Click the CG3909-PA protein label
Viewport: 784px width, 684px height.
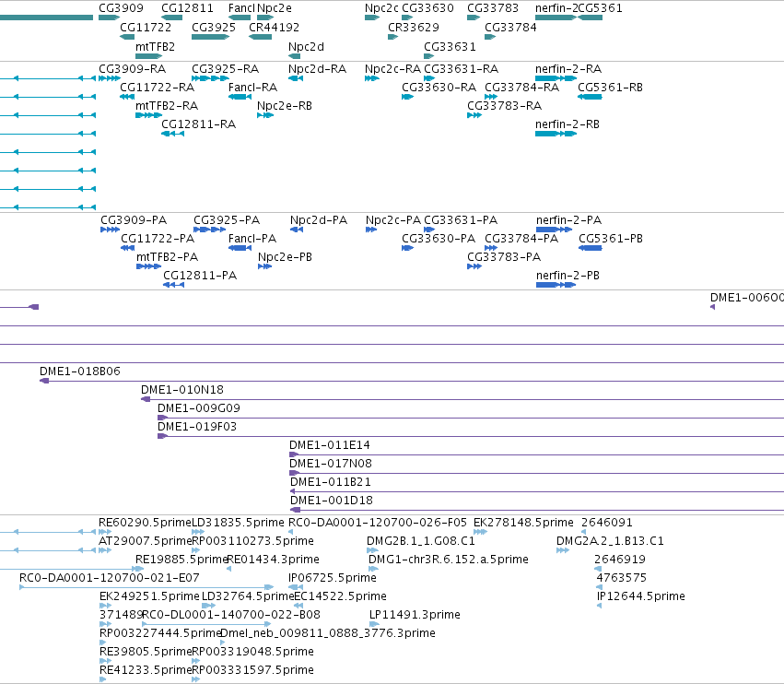pyautogui.click(x=134, y=220)
